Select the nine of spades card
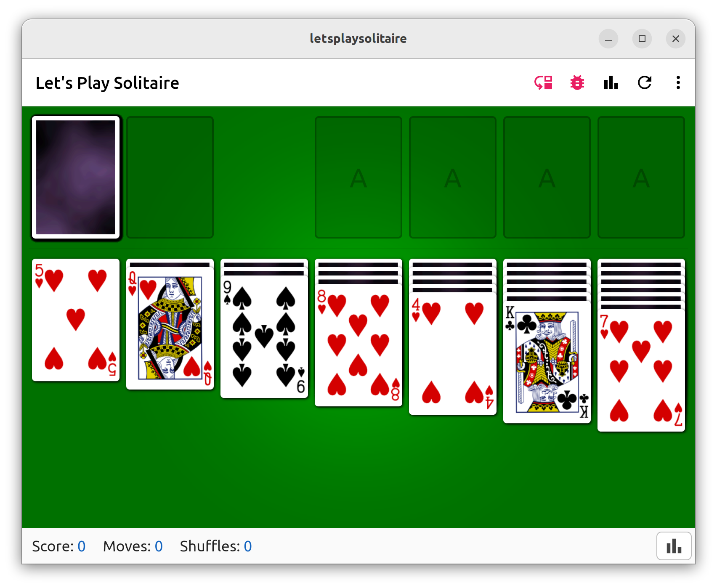Image resolution: width=717 pixels, height=588 pixels. [x=264, y=337]
